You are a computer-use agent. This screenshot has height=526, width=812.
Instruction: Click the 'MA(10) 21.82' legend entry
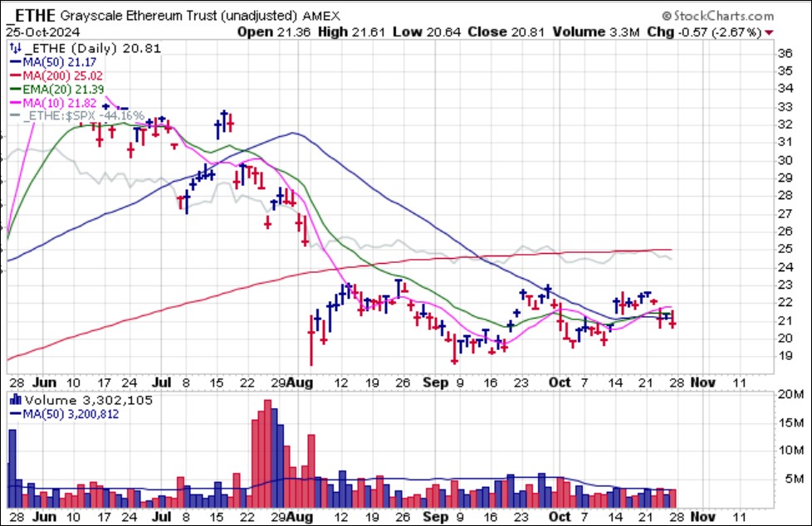(x=60, y=103)
